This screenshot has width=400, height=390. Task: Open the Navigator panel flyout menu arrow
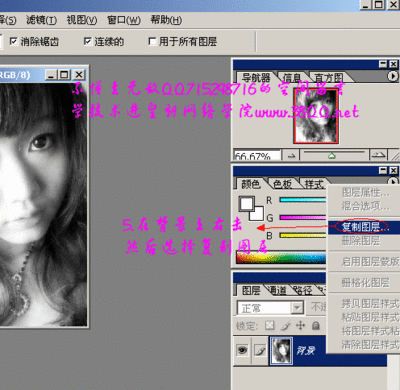click(393, 76)
